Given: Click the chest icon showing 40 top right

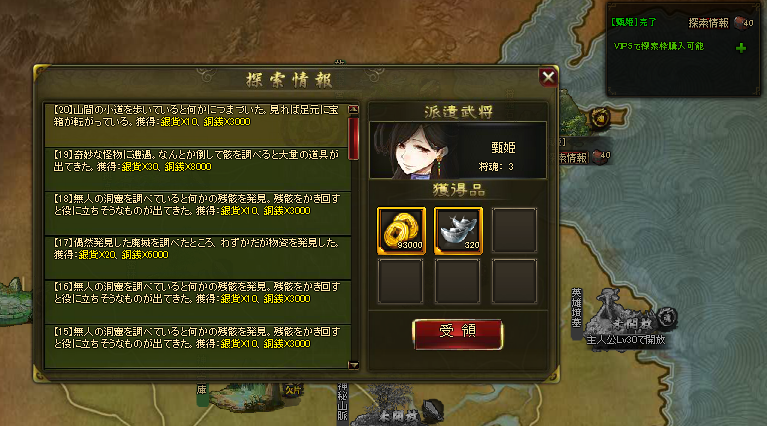Looking at the screenshot, I should [x=744, y=22].
